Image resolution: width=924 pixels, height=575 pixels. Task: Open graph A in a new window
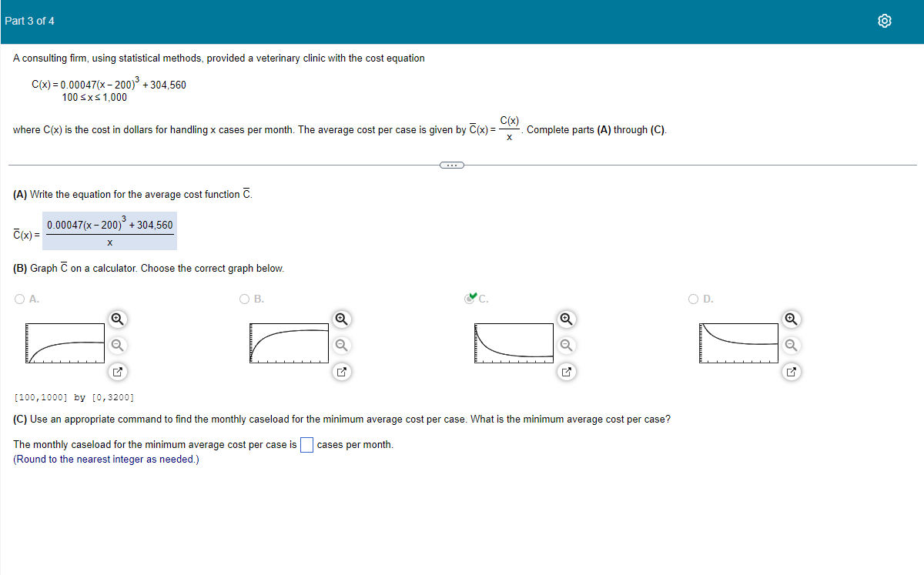(x=116, y=373)
